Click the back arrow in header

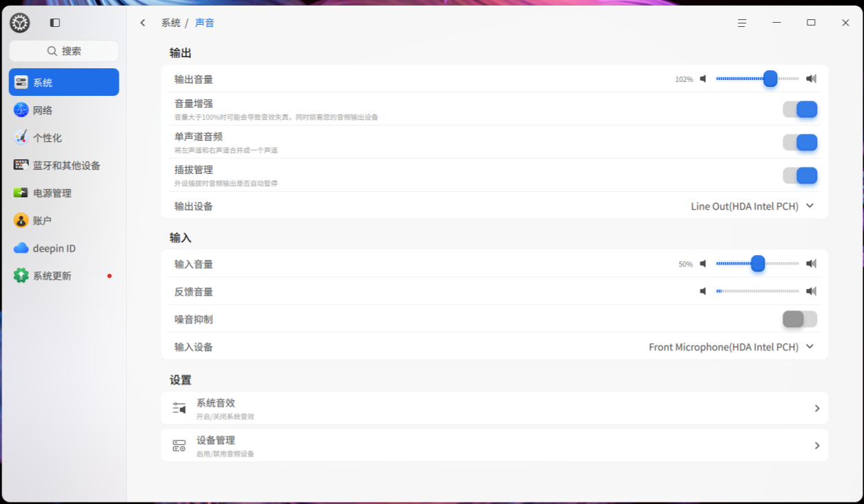143,23
